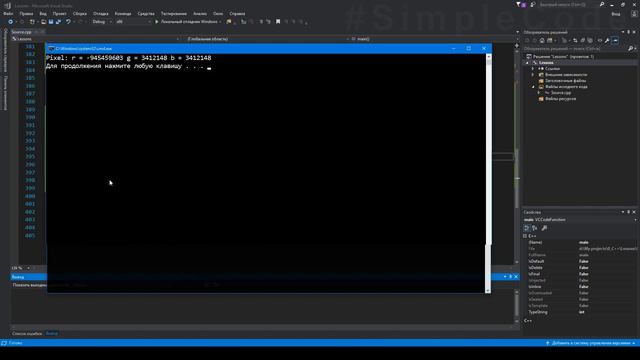This screenshot has width=640, height=360.
Task: Open the main() member dropdown
Action: click(435, 39)
